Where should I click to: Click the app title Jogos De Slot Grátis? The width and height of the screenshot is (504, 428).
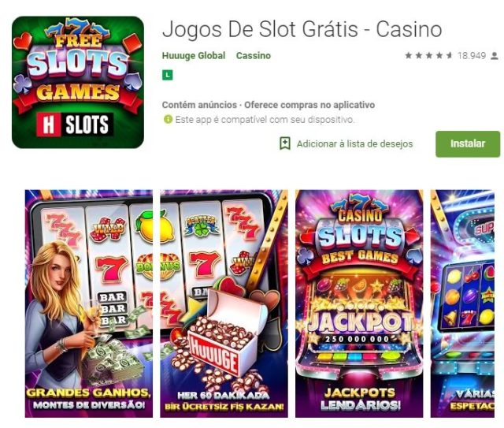click(x=302, y=30)
